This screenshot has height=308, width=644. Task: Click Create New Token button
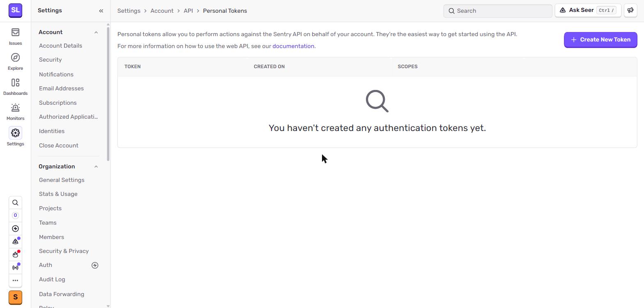[600, 39]
